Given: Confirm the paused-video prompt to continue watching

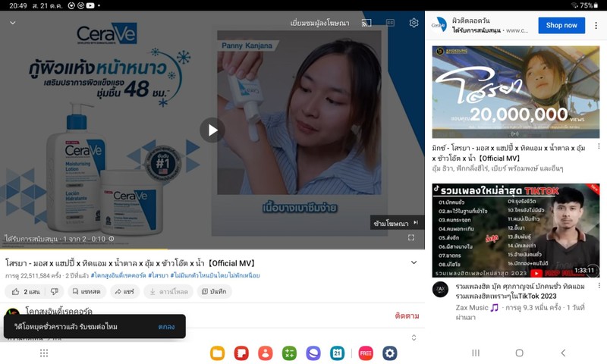Looking at the screenshot, I should [x=166, y=326].
